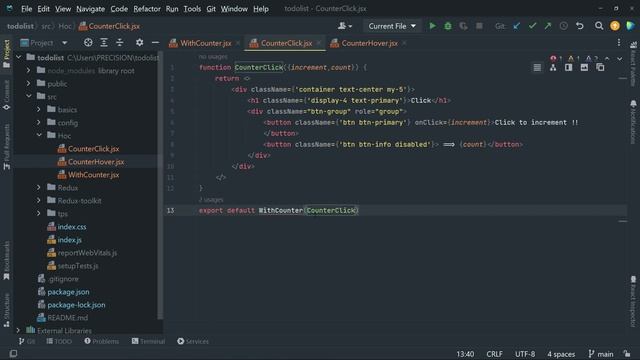The height and width of the screenshot is (360, 640).
Task: Toggle the Project side tool window
Action: click(7, 54)
